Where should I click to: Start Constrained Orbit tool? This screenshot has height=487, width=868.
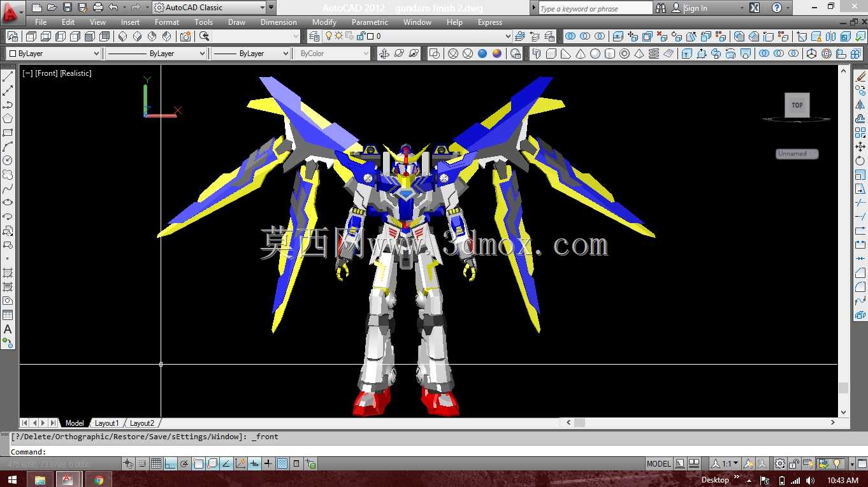coord(384,54)
